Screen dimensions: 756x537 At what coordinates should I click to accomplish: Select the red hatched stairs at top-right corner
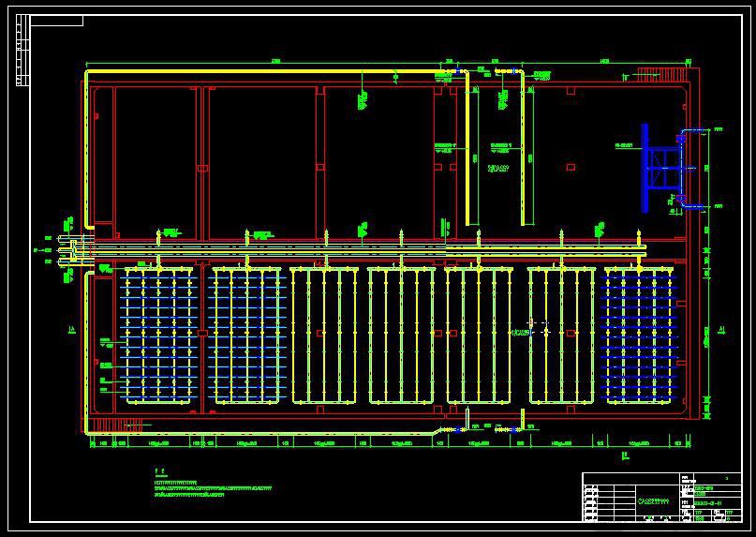point(661,75)
